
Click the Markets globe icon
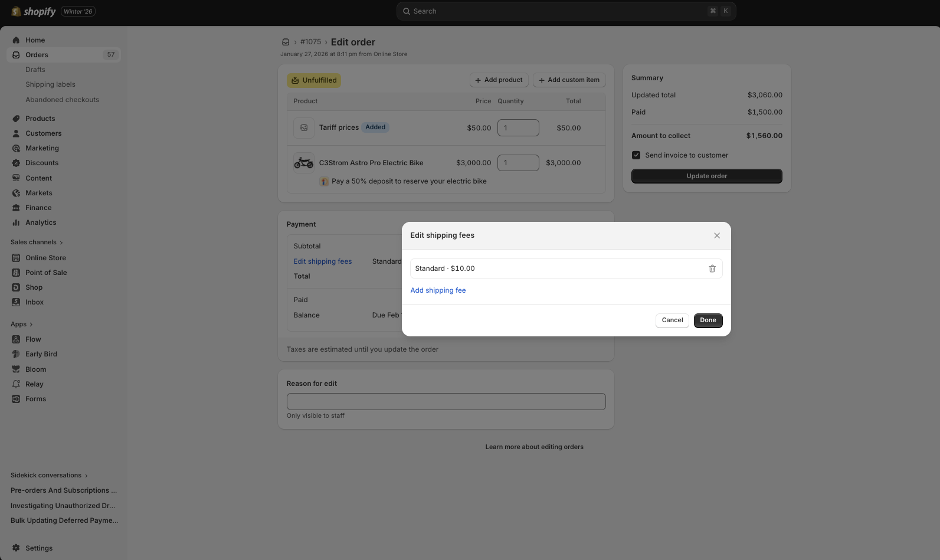[16, 193]
